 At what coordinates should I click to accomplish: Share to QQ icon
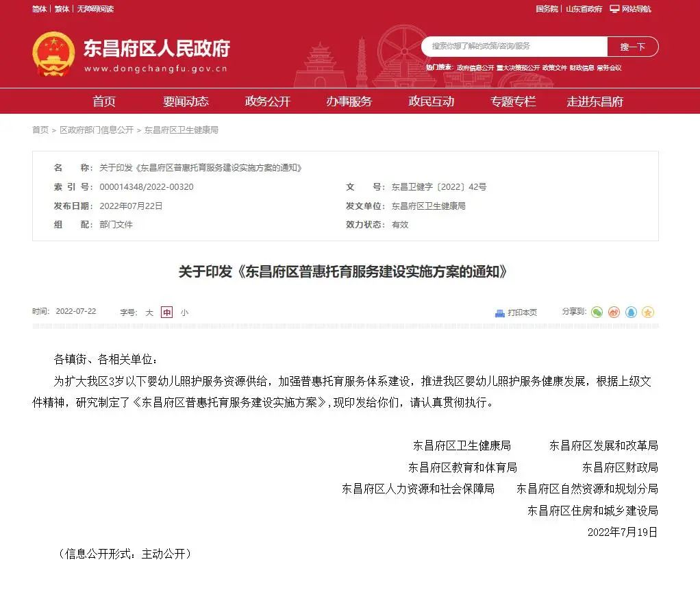(631, 312)
